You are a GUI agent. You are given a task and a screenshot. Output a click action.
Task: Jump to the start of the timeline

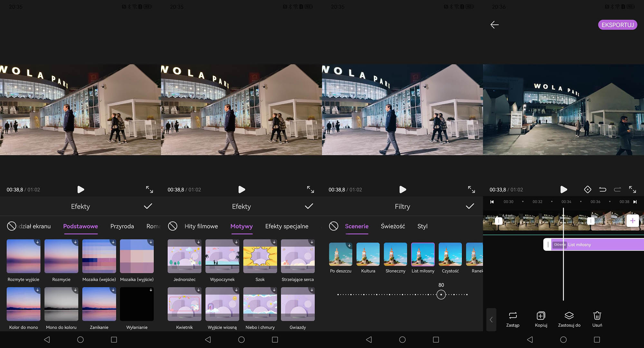pyautogui.click(x=492, y=202)
